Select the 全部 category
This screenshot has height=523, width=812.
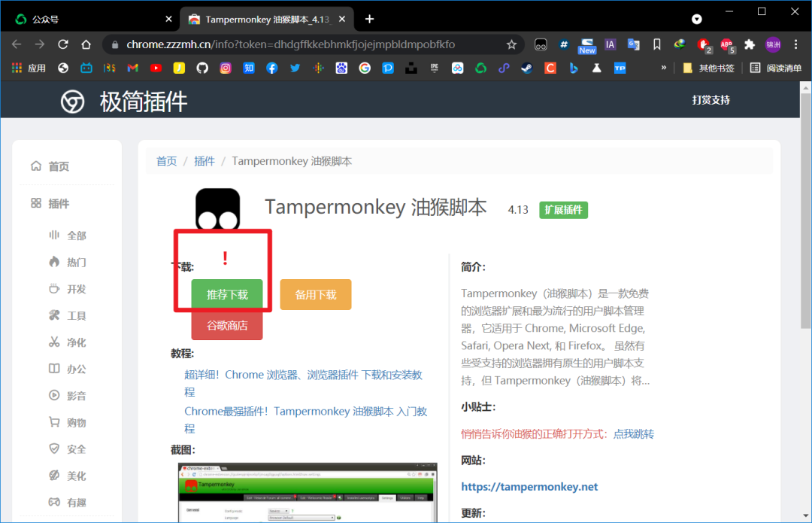coord(68,236)
